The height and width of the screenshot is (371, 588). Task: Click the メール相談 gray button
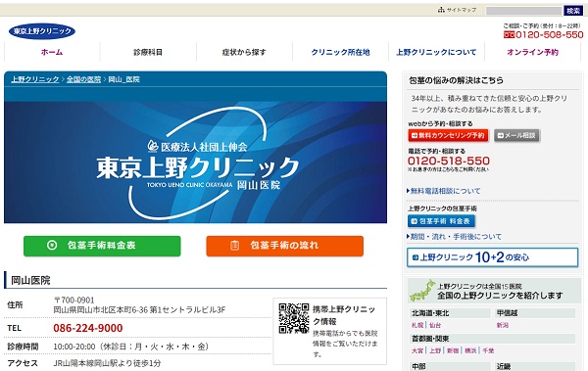[516, 135]
